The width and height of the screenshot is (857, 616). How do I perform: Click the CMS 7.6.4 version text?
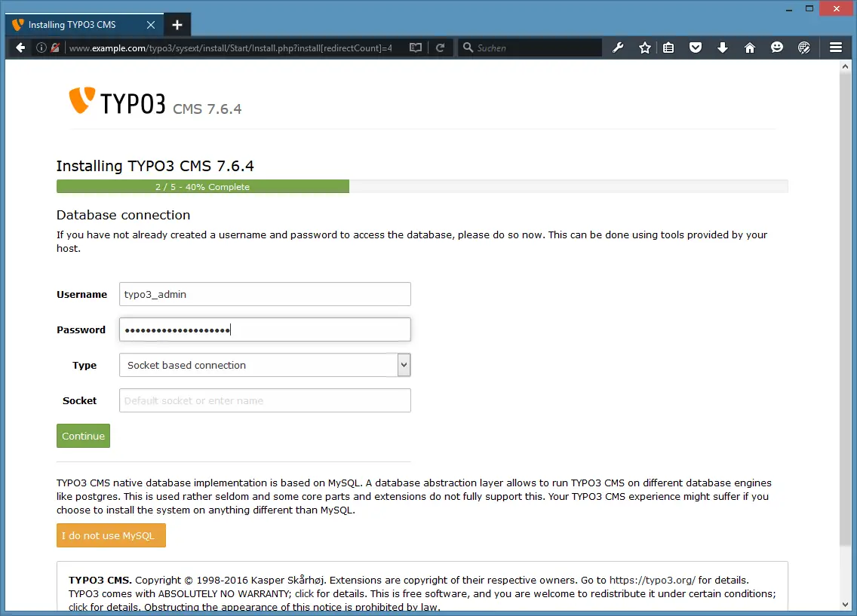tap(207, 109)
